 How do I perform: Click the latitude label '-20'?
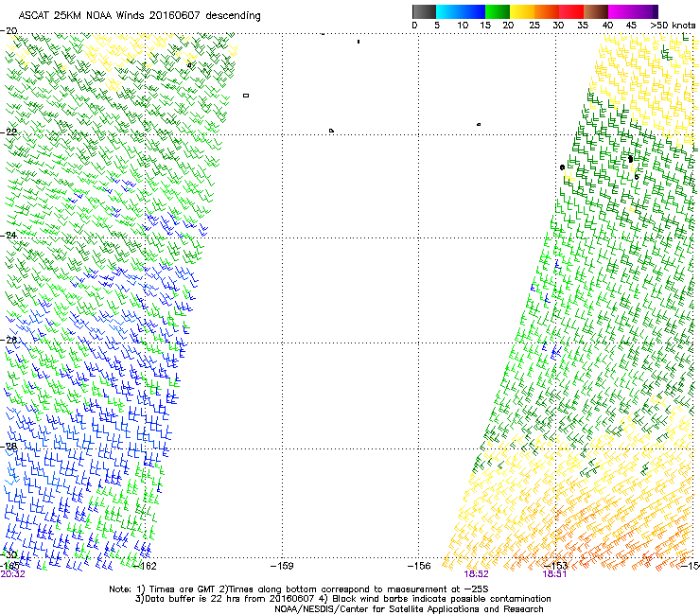click(9, 30)
